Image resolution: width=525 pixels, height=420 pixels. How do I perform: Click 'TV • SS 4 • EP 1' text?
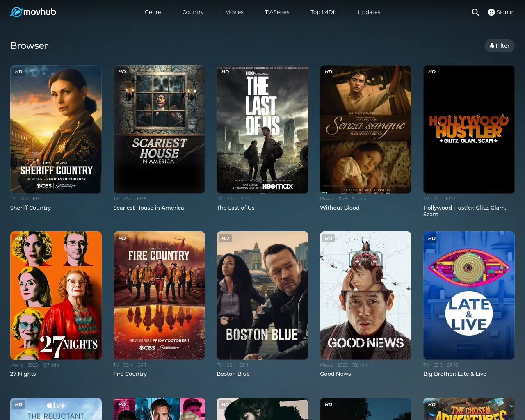130,365
